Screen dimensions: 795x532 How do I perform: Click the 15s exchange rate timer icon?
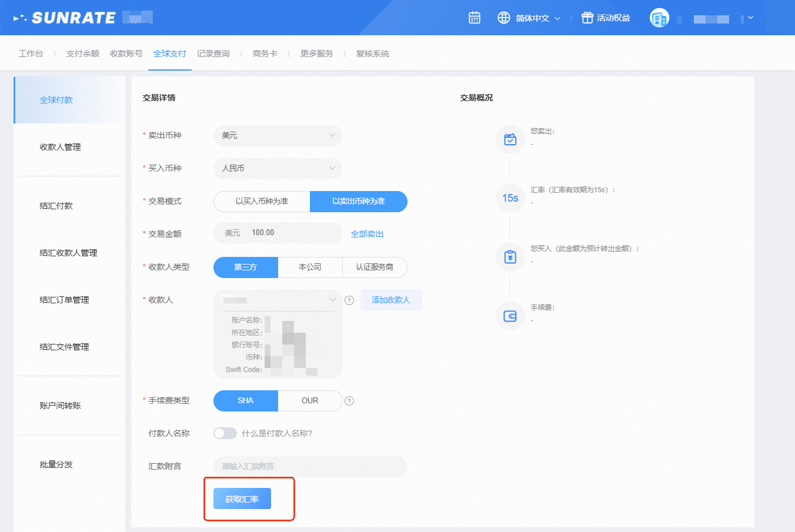click(x=510, y=198)
